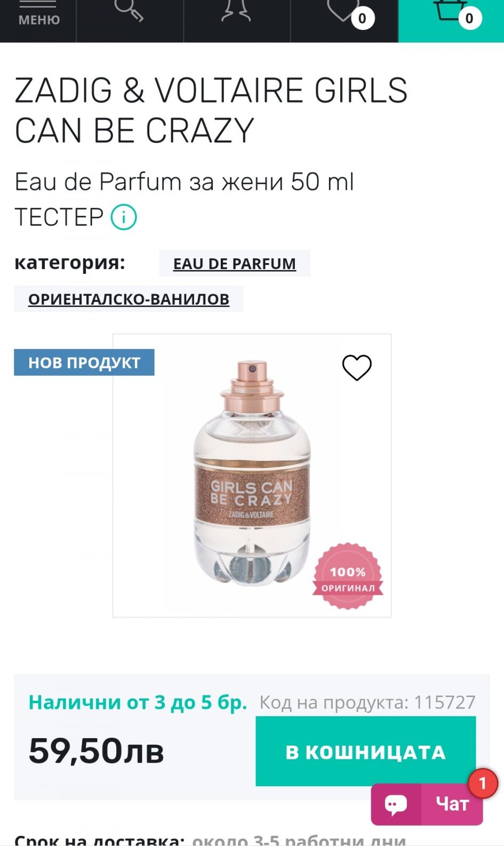The height and width of the screenshot is (846, 504).
Task: Click the delivery time text около 3-5 работни дни
Action: [x=299, y=840]
